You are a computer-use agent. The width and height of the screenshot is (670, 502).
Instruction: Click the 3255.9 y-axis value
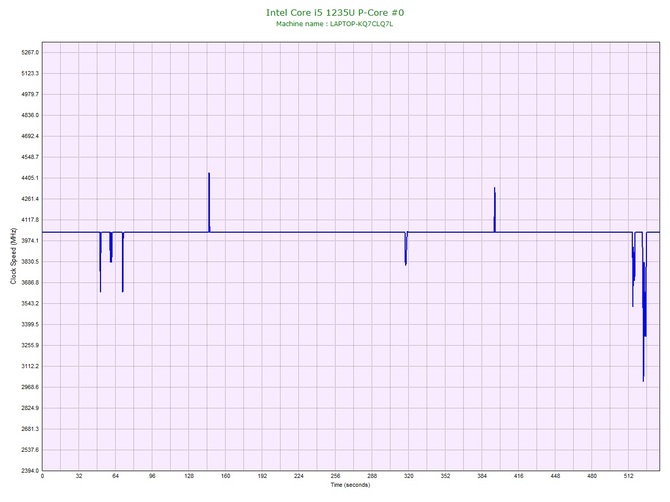[x=30, y=346]
